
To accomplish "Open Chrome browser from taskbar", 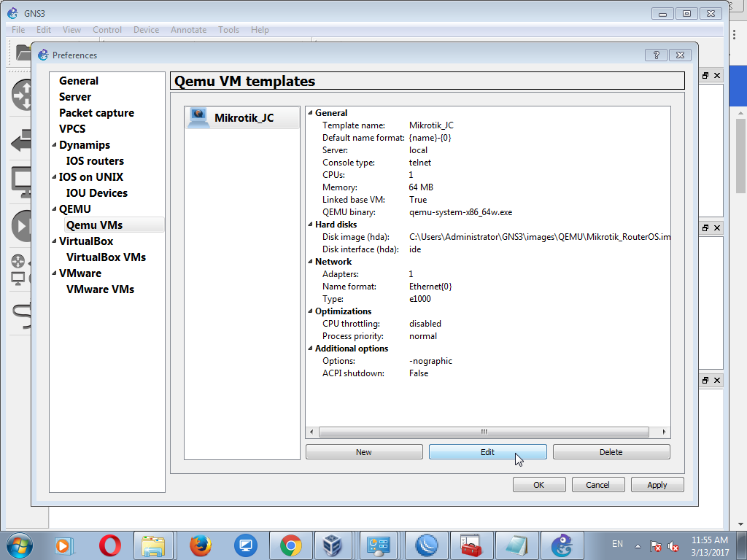I will pos(290,545).
